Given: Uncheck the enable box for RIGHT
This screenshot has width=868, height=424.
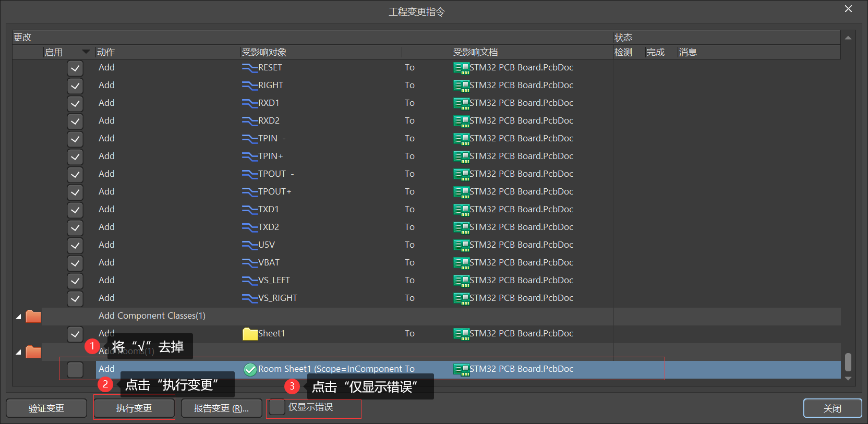Looking at the screenshot, I should (x=75, y=86).
